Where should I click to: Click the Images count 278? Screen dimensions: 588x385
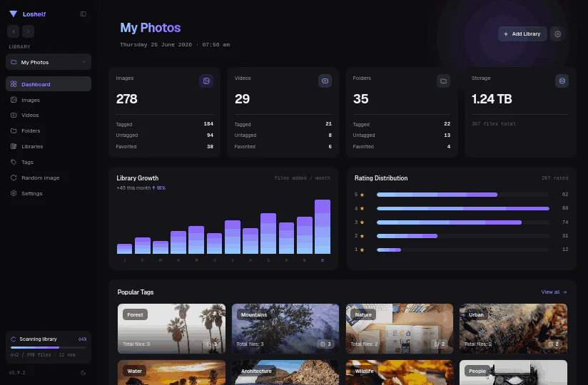[127, 99]
